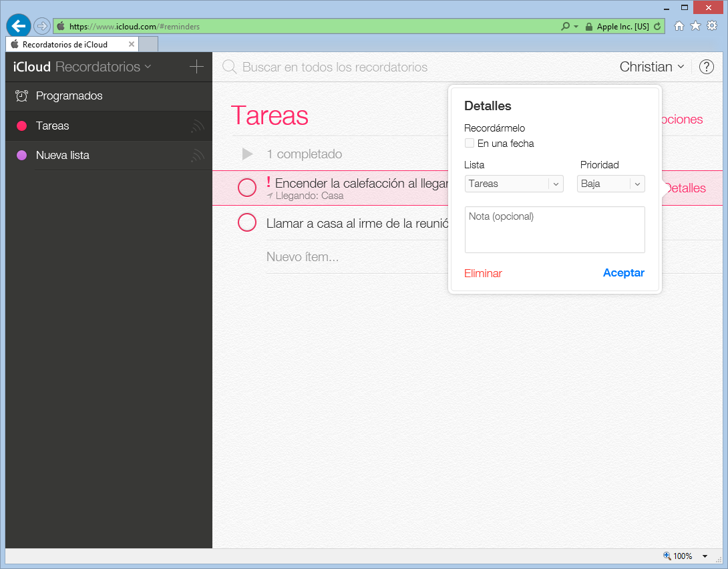Image resolution: width=728 pixels, height=569 pixels.
Task: Open the browser home icon
Action: click(679, 26)
